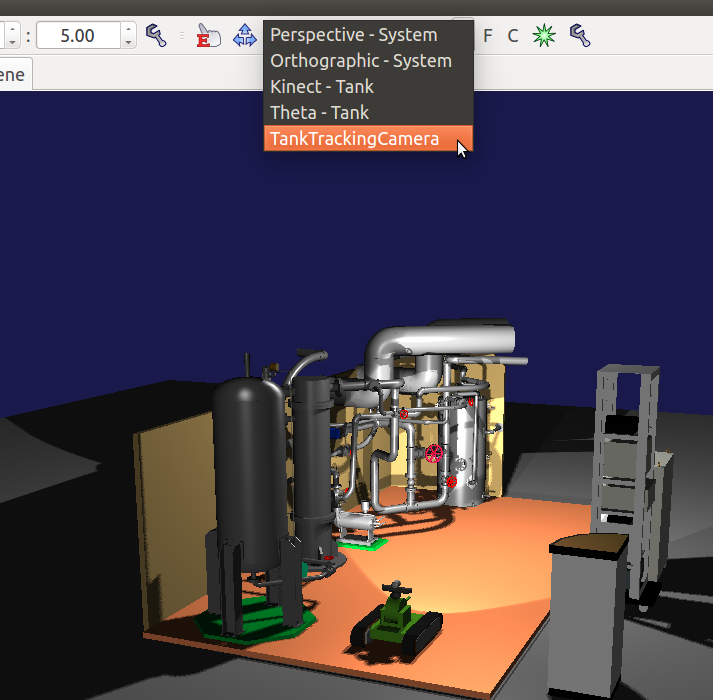This screenshot has width=713, height=700.
Task: Choose Perspective - System camera
Action: click(x=368, y=35)
